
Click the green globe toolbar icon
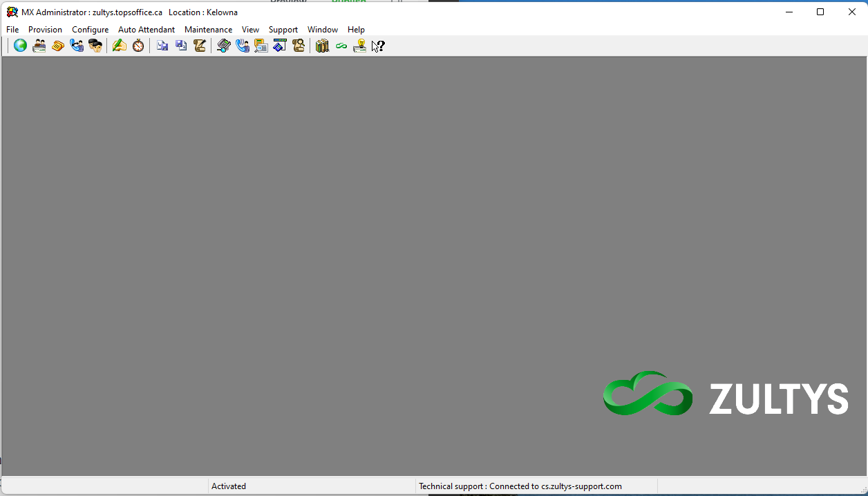(x=21, y=46)
